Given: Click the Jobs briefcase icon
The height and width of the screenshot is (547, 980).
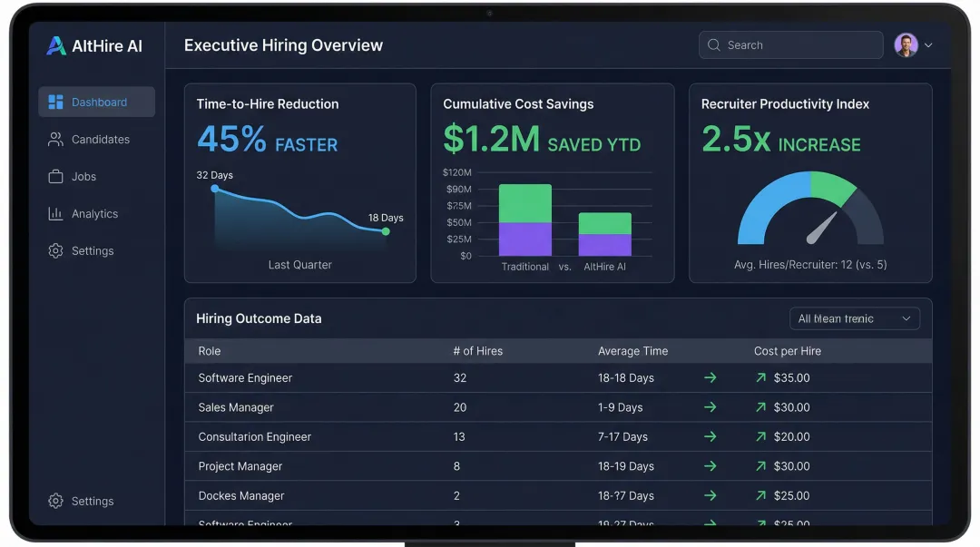Looking at the screenshot, I should (x=54, y=176).
